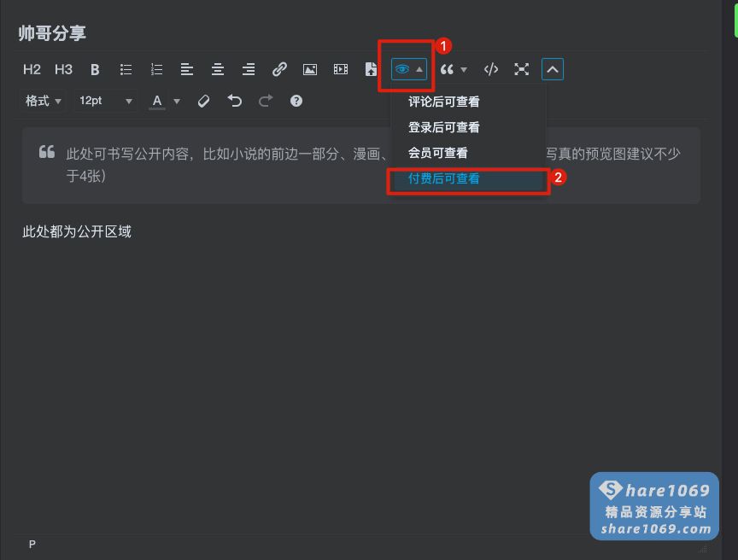Apply H3 heading style
This screenshot has width=738, height=560.
pos(62,69)
